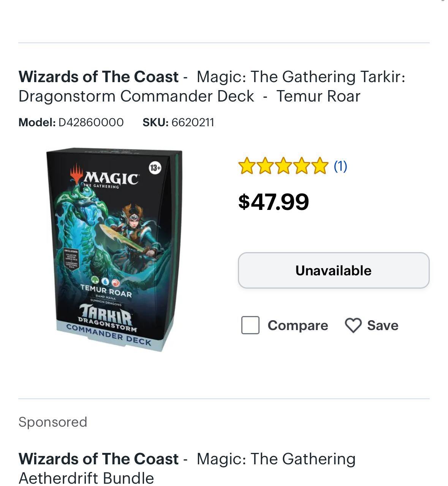Click the Save text label
This screenshot has height=486, width=448.
382,326
